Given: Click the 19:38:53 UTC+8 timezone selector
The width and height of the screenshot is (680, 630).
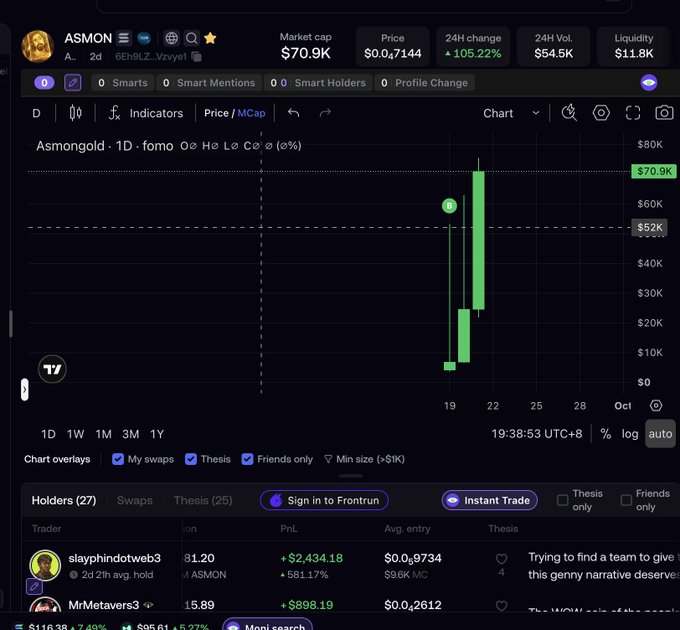Looking at the screenshot, I should [537, 434].
